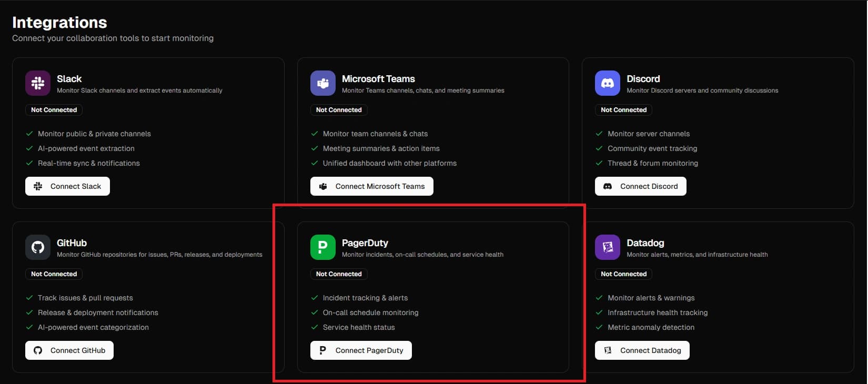Click Datadog's Not Connected badge
The height and width of the screenshot is (384, 868).
coord(624,274)
